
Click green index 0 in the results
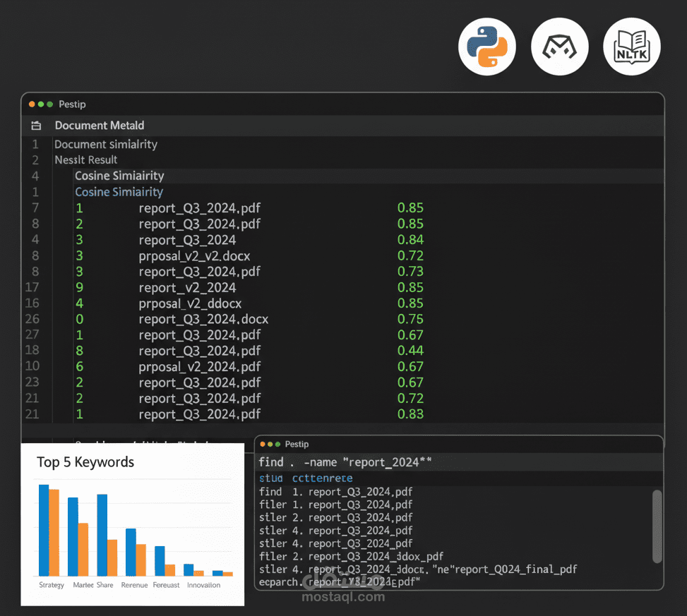79,319
